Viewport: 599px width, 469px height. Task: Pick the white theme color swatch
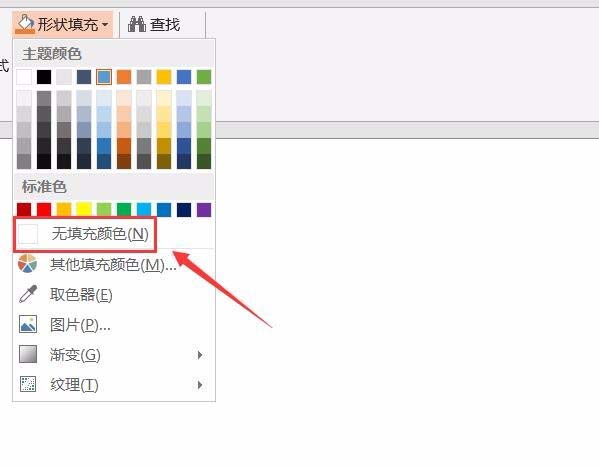(x=24, y=77)
